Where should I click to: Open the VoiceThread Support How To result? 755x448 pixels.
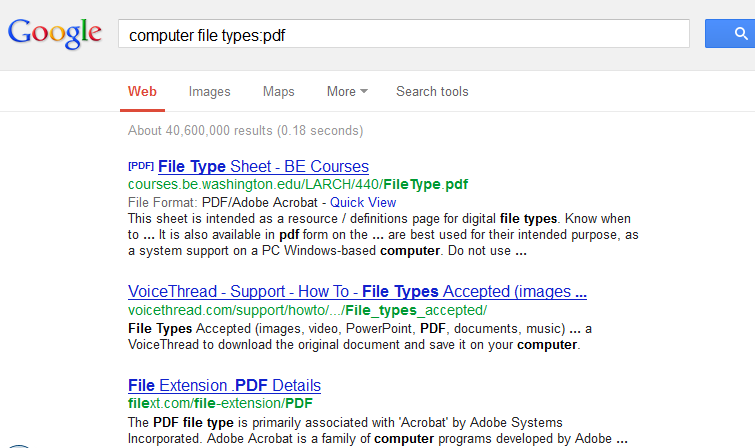357,291
